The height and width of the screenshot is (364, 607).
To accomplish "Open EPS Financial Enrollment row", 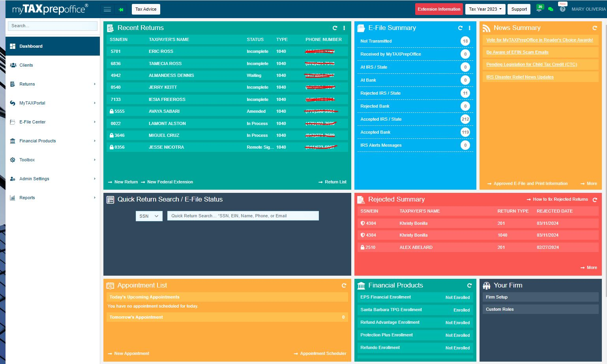I will tap(415, 297).
